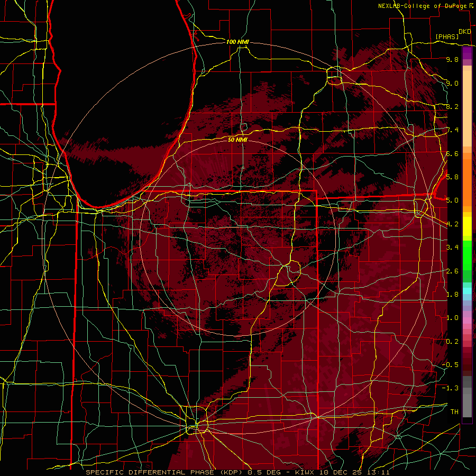Viewport: 476px width, 476px height.
Task: Click the 0.2 scale value
Action: (452, 342)
